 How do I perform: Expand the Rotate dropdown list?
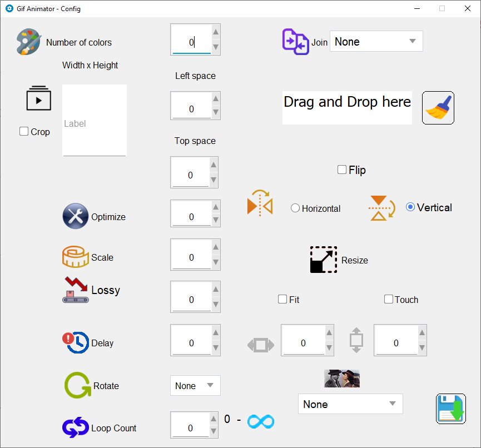(195, 385)
